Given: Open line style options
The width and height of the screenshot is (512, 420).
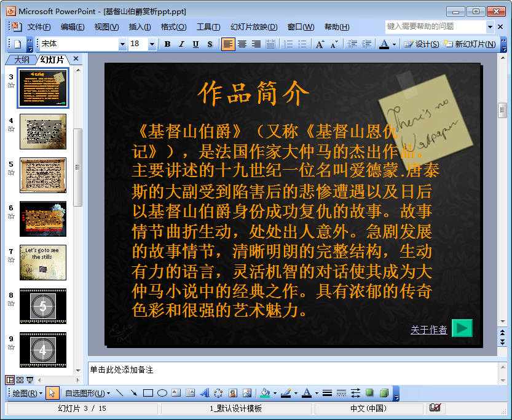Looking at the screenshot, I should point(327,393).
